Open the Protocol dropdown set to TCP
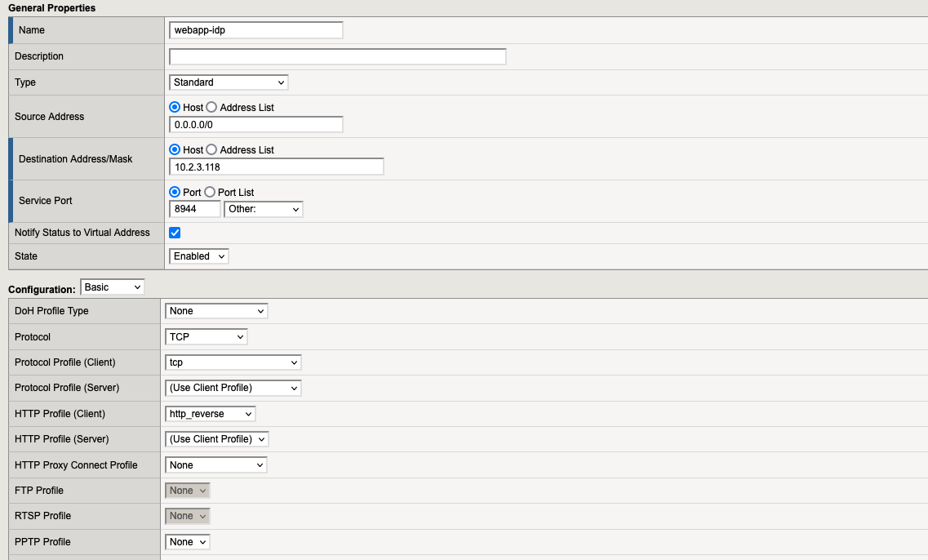The width and height of the screenshot is (928, 560). pos(206,337)
